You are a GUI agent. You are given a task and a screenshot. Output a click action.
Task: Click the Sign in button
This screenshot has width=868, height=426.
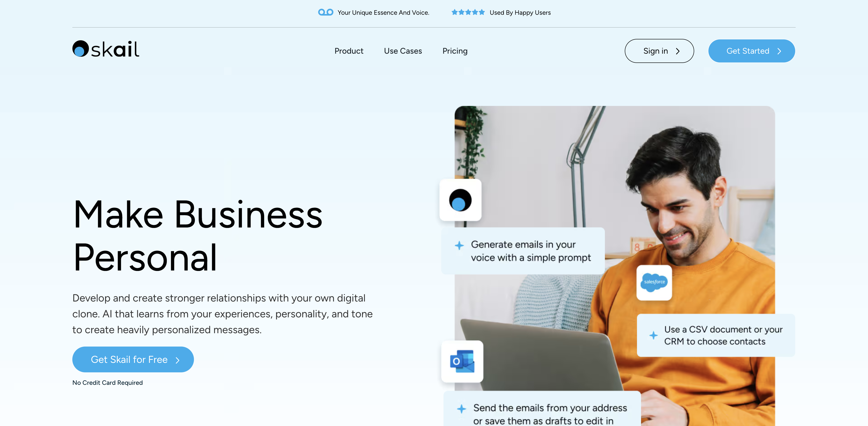pos(659,50)
